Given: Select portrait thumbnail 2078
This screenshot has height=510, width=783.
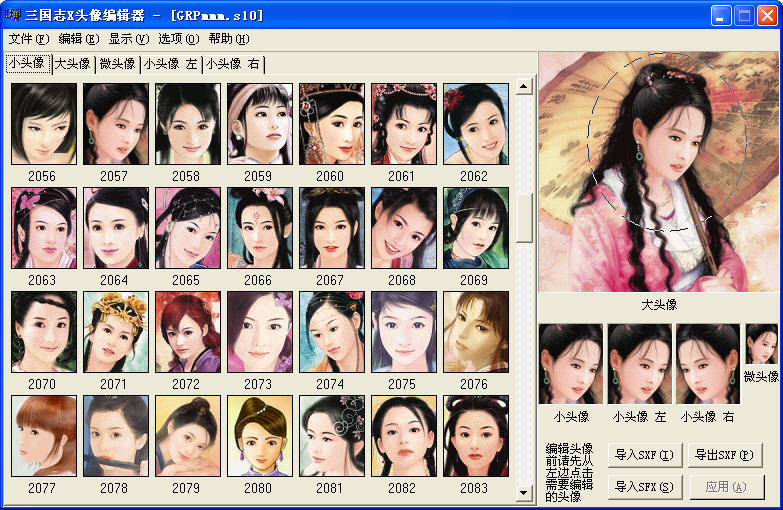Looking at the screenshot, I should tap(116, 436).
